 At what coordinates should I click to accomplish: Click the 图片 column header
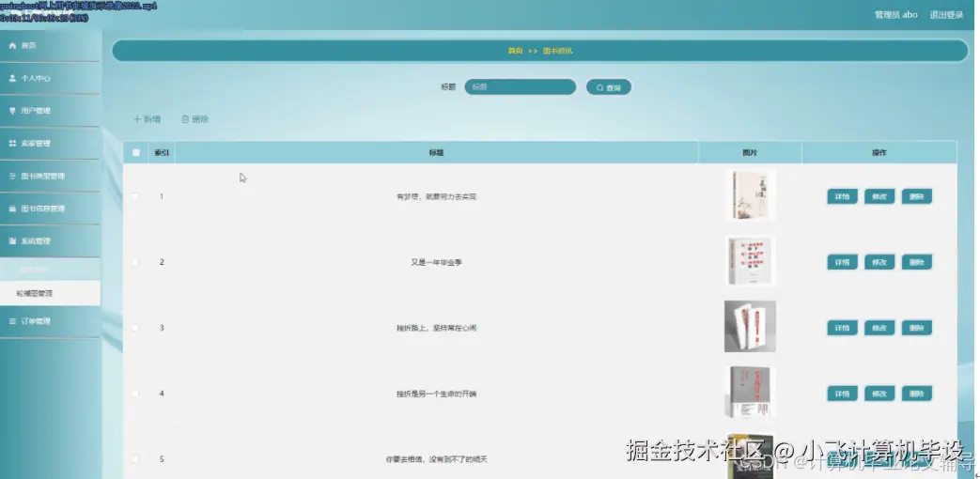pos(750,152)
